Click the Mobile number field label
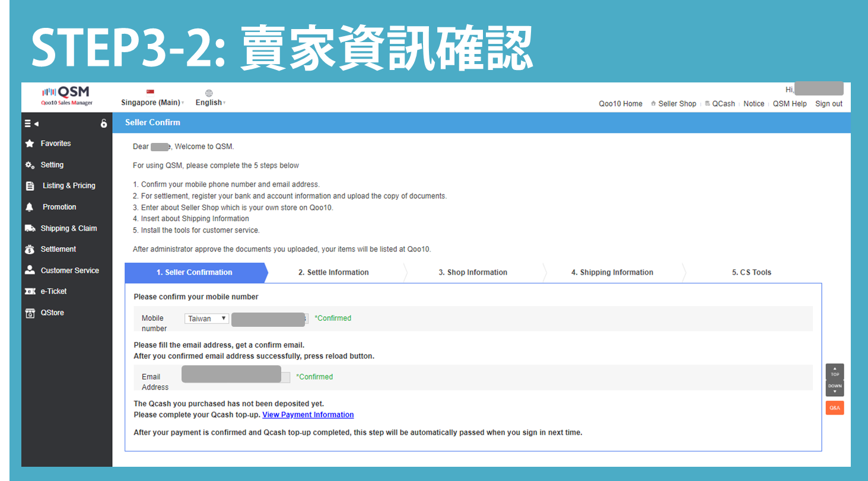This screenshot has width=868, height=481. (x=154, y=323)
